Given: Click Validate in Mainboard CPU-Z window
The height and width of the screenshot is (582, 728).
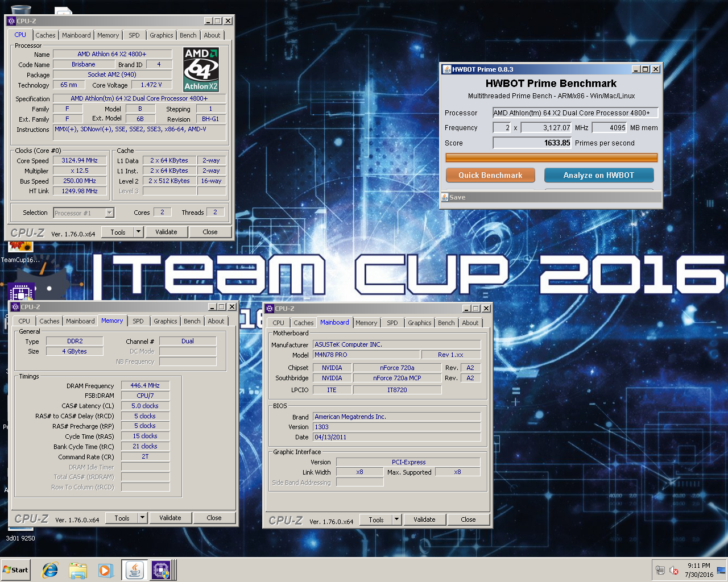Looking at the screenshot, I should [x=424, y=519].
